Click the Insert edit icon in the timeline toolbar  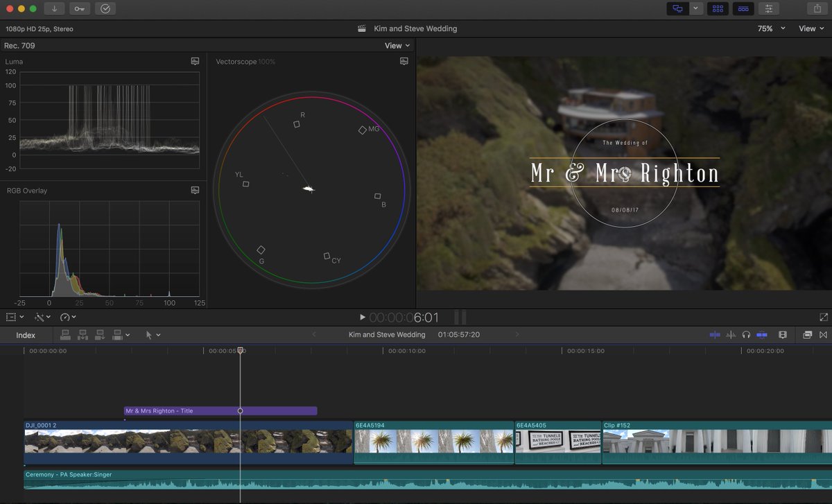tap(83, 335)
